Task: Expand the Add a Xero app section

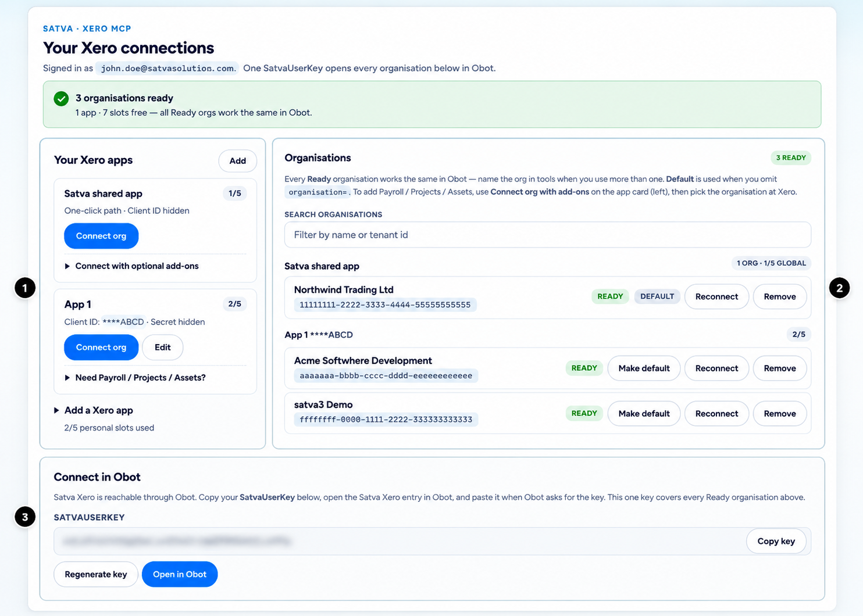Action: 94,410
